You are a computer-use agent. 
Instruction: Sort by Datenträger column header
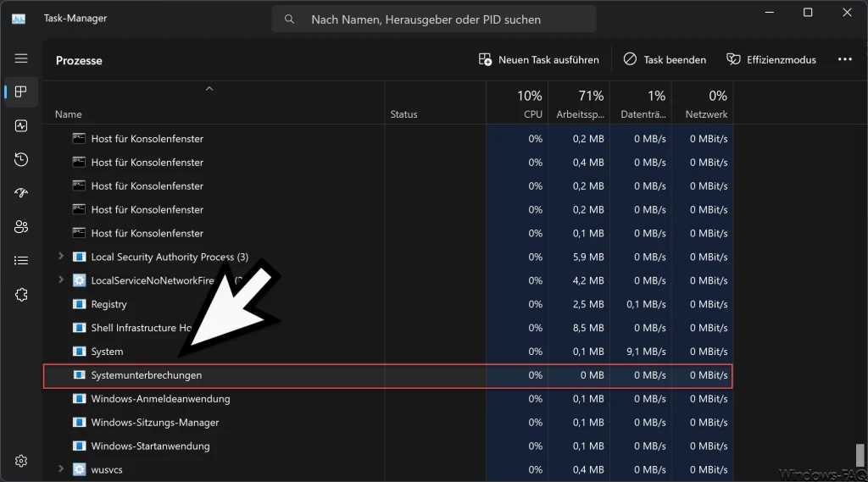coord(643,114)
